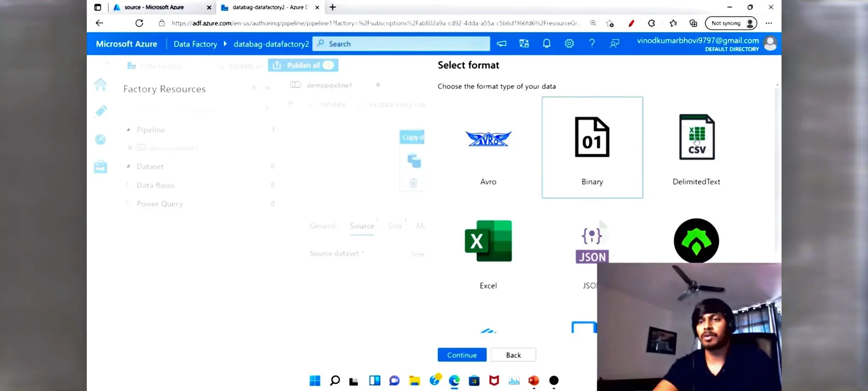This screenshot has height=391, width=868.
Task: Click the green ORC format icon
Action: pyautogui.click(x=696, y=240)
